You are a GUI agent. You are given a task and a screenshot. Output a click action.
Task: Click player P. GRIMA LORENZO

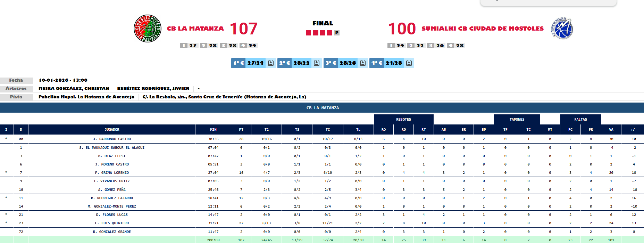coord(112,173)
